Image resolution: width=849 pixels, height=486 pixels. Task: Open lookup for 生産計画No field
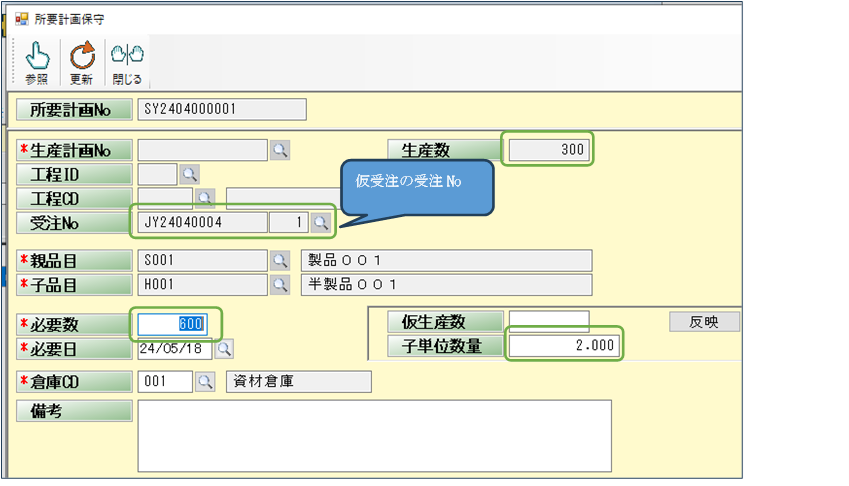[x=281, y=150]
